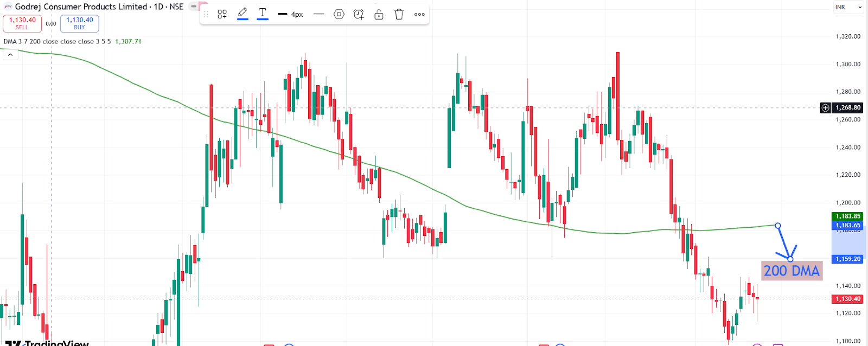Open the drawing settings hexagon icon
This screenshot has height=346, width=868.
click(x=339, y=15)
